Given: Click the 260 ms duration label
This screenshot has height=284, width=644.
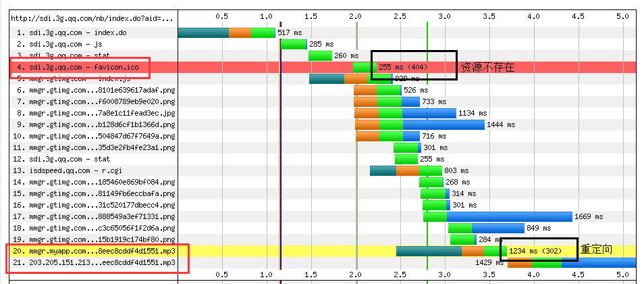Looking at the screenshot, I should (x=347, y=55).
